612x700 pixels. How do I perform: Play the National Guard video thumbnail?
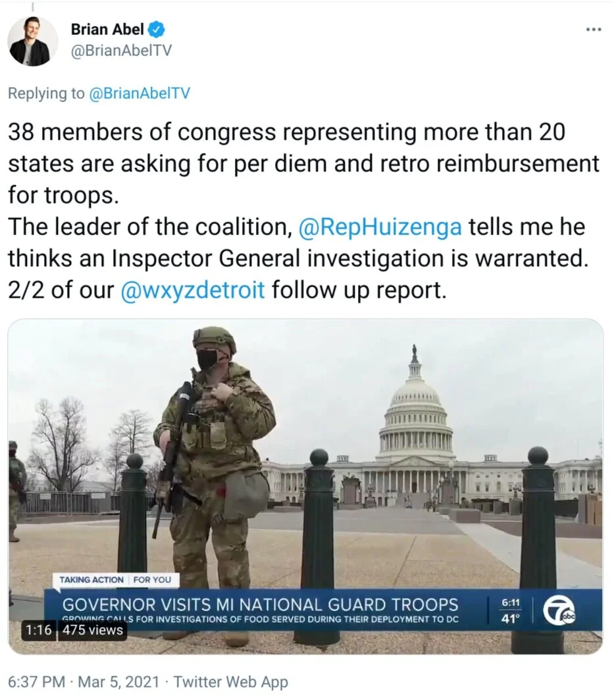pos(305,487)
